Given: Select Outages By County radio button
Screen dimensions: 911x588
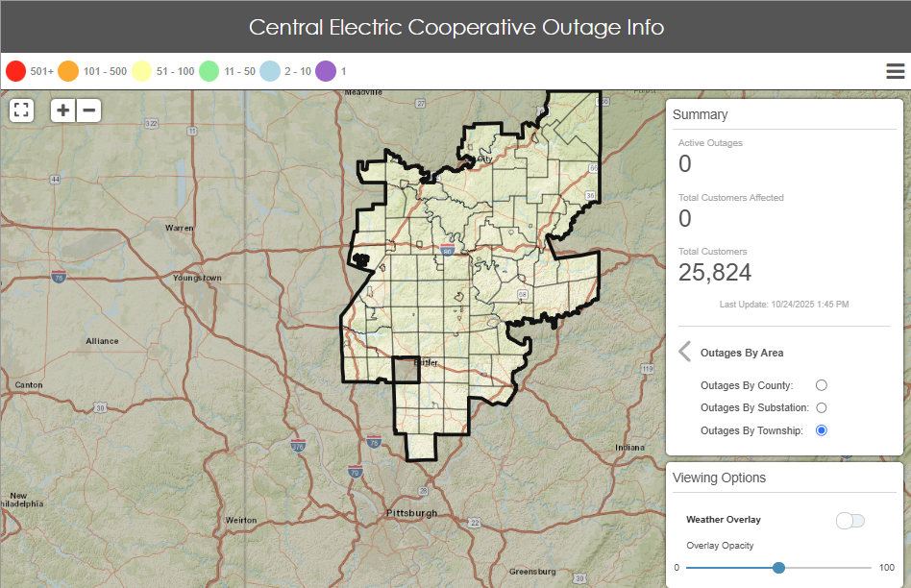Looking at the screenshot, I should 821,385.
